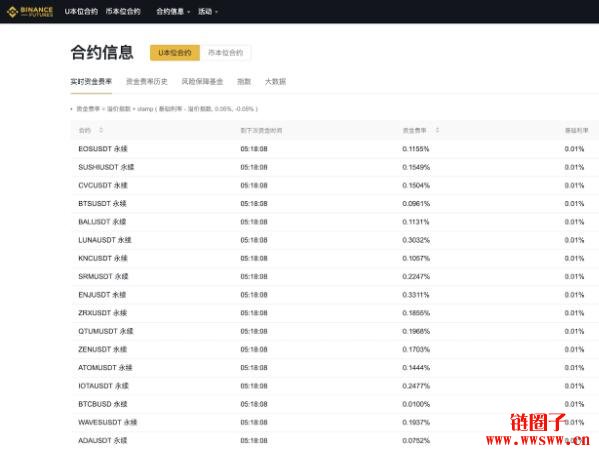Screen dimensions: 599x450
Task: Open the 指数 tab
Action: 244,81
